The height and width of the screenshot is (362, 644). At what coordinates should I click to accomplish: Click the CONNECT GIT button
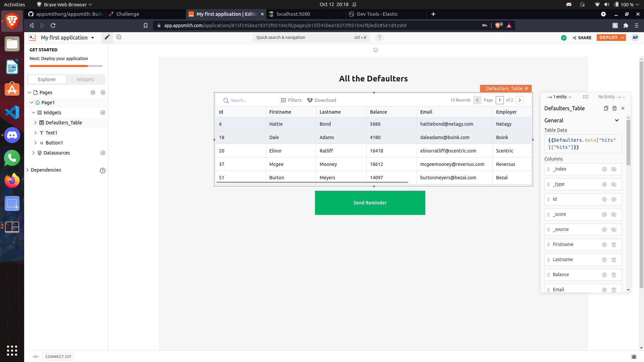click(x=58, y=357)
